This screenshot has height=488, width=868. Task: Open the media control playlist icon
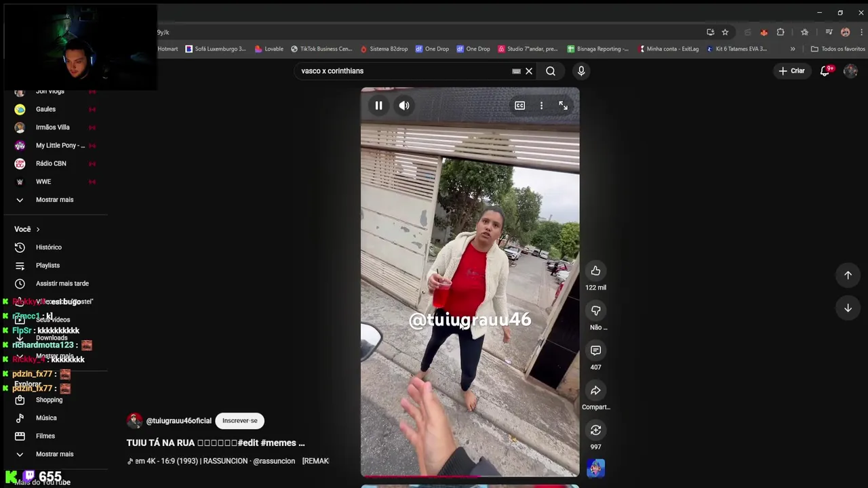[829, 32]
